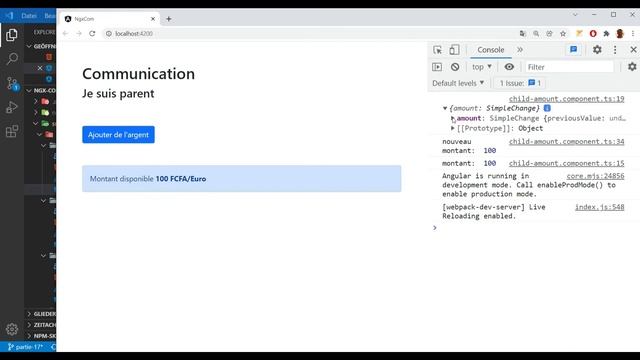Viewport: 640px width, 360px height.
Task: Collapse the {amount: SimpleChange} object
Action: pos(445,108)
